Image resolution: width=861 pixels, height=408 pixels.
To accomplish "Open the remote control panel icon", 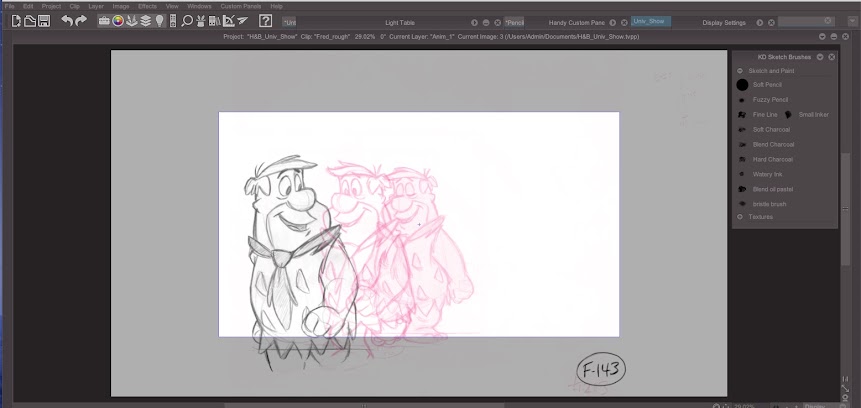I will [173, 21].
